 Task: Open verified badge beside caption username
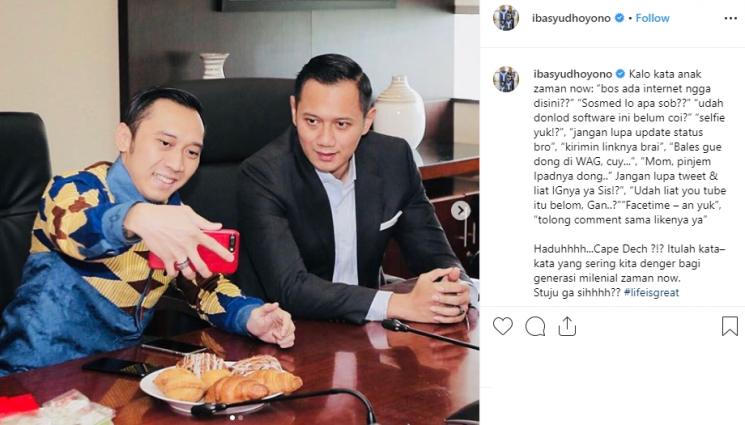620,74
